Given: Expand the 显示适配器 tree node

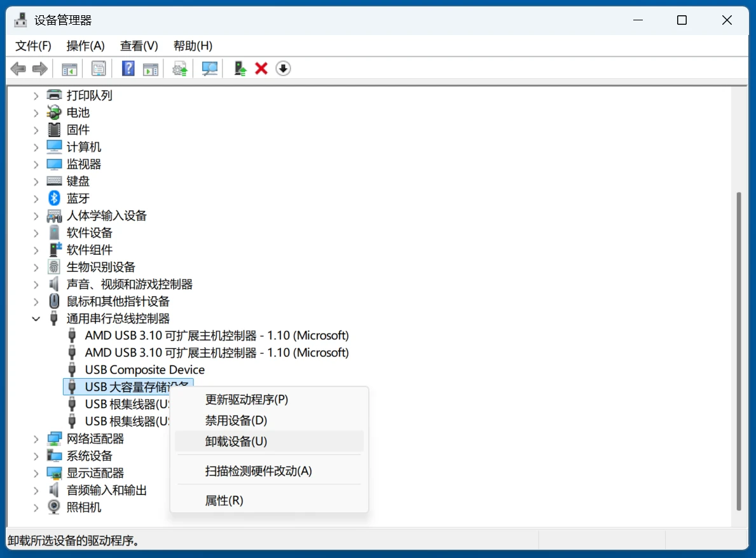Looking at the screenshot, I should 36,473.
